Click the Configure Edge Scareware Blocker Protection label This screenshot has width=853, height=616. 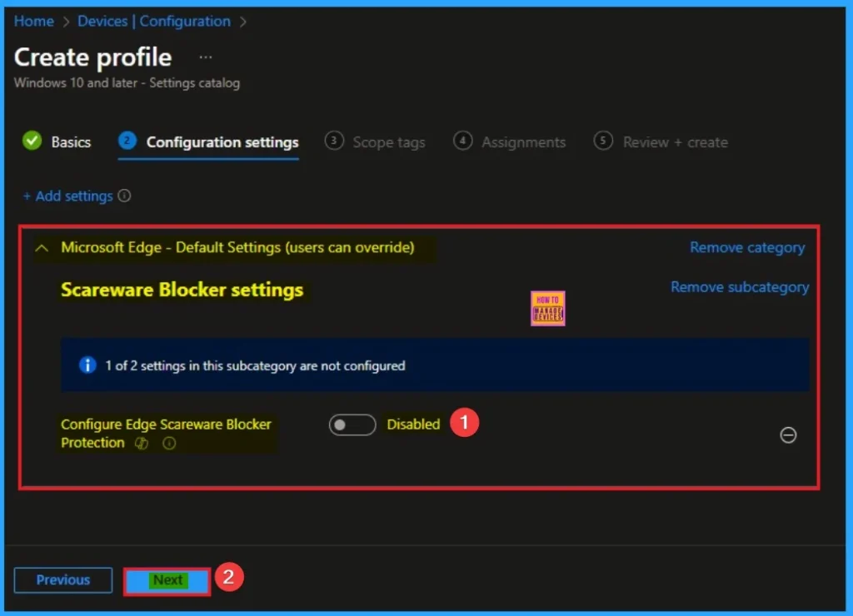pos(166,434)
